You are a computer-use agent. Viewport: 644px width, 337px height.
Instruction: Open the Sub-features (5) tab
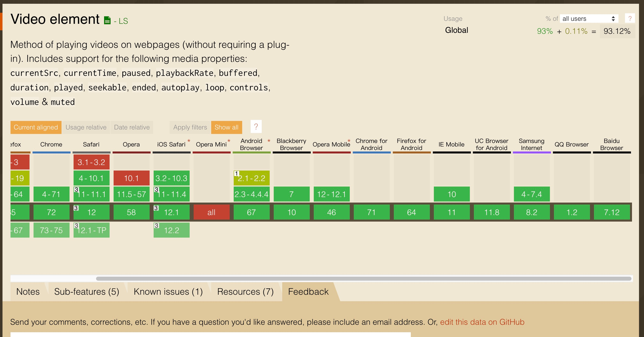pyautogui.click(x=87, y=292)
